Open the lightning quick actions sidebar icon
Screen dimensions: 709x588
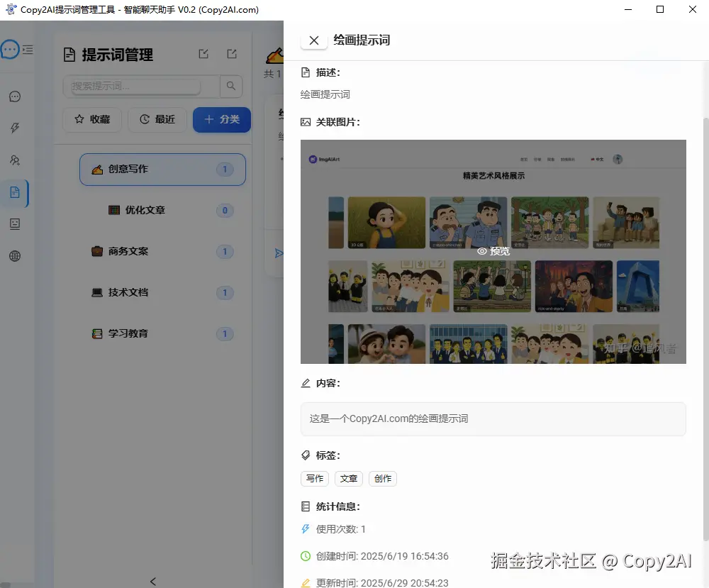tap(15, 128)
